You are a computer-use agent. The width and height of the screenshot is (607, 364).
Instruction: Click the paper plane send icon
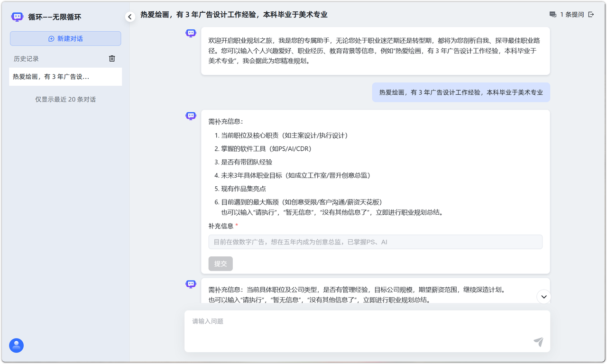(538, 342)
